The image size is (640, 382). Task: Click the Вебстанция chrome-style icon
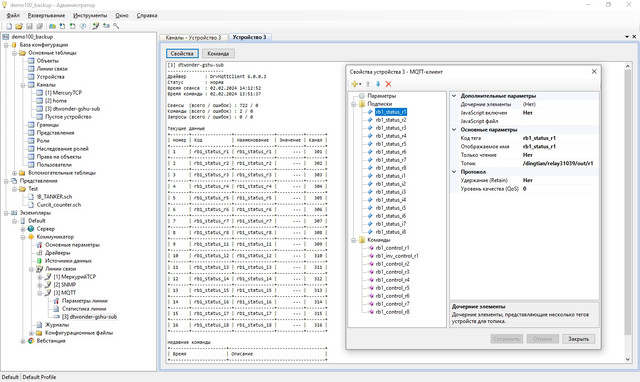click(x=31, y=341)
